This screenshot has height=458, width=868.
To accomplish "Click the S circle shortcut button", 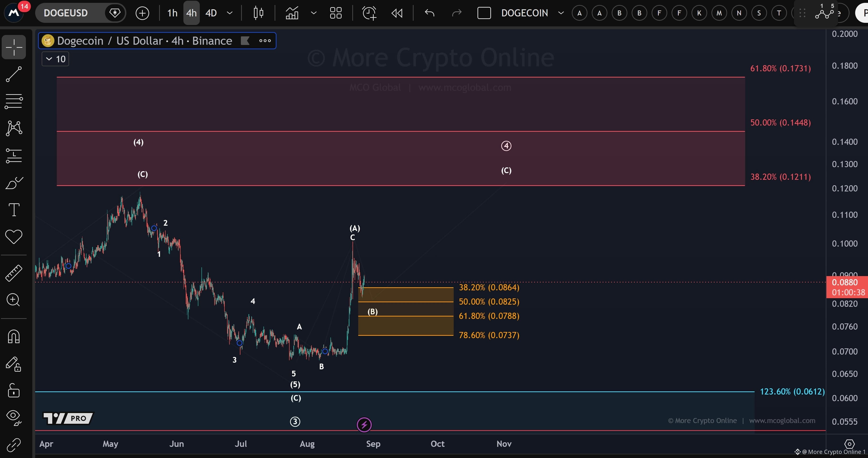I will pyautogui.click(x=759, y=13).
